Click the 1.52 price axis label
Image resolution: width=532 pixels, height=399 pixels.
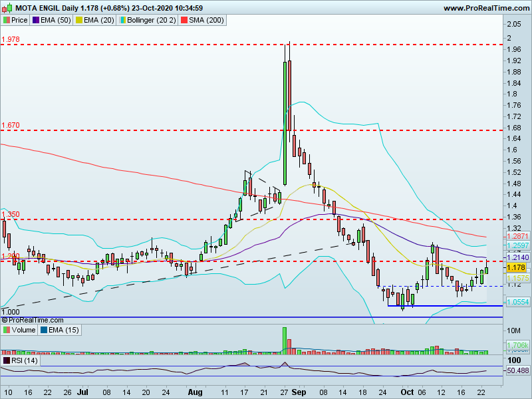514,172
